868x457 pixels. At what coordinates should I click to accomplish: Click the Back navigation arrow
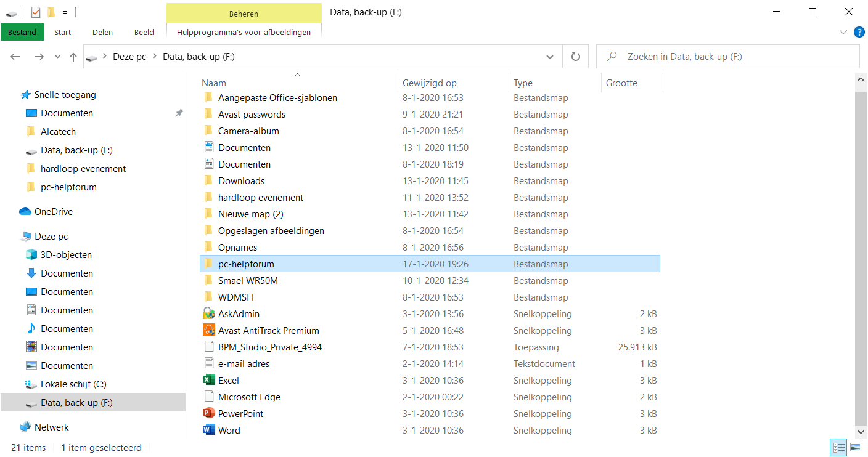coord(15,57)
